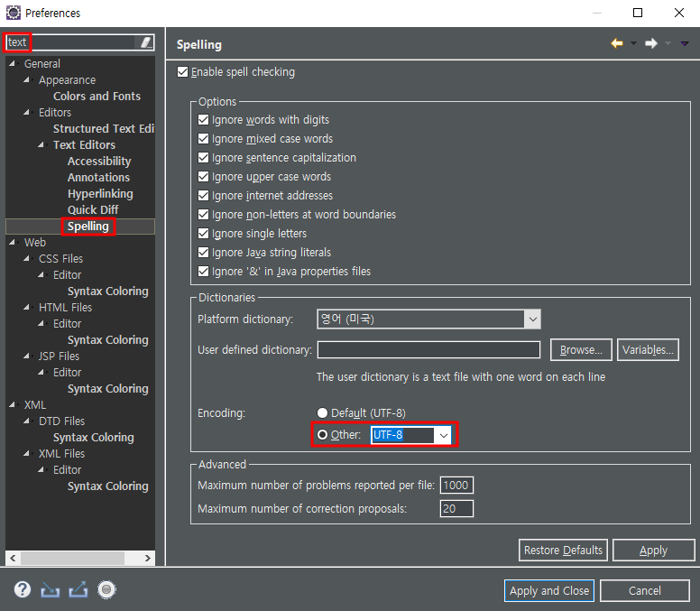Open the Other encoding UTF-8 combo arrow

click(x=443, y=435)
